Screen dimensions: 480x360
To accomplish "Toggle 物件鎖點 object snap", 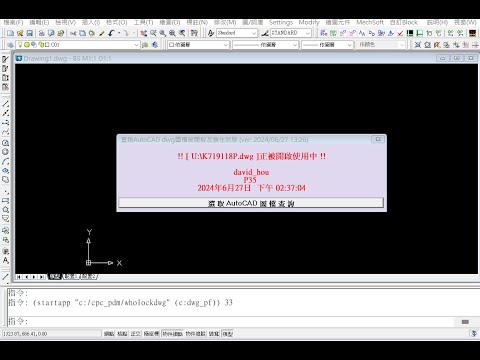I will (x=172, y=334).
